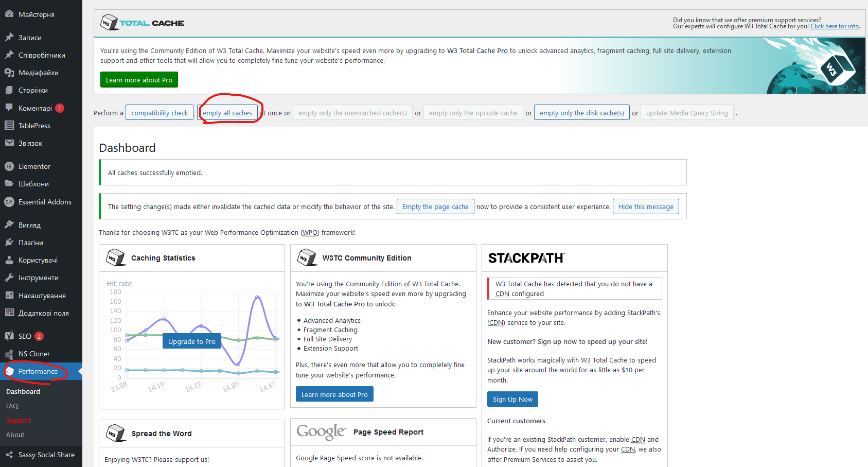The image size is (868, 467).
Task: Click the Налаштування settings icon
Action: (x=9, y=296)
